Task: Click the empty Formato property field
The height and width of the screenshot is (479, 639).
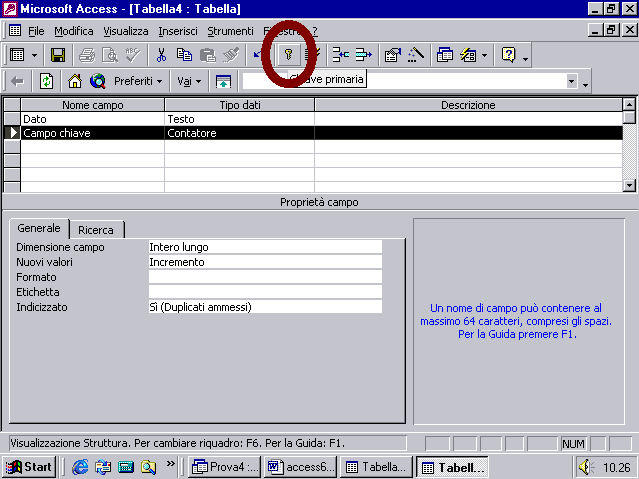Action: click(265, 277)
